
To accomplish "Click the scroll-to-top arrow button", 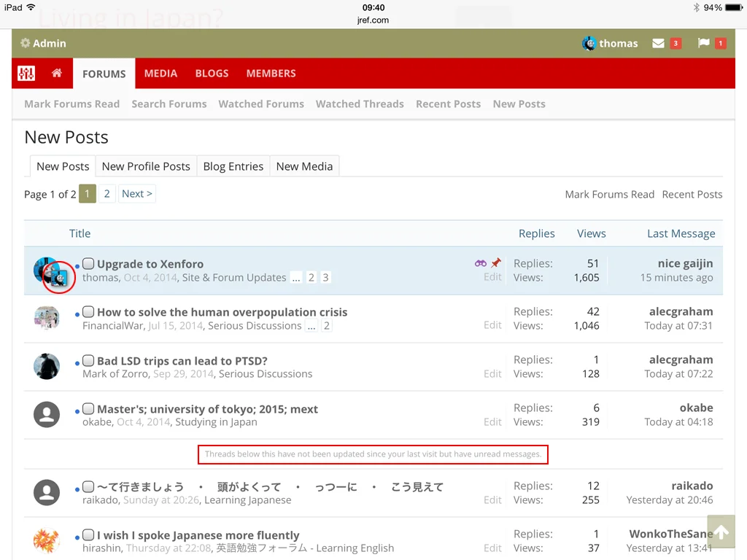I will (x=721, y=532).
